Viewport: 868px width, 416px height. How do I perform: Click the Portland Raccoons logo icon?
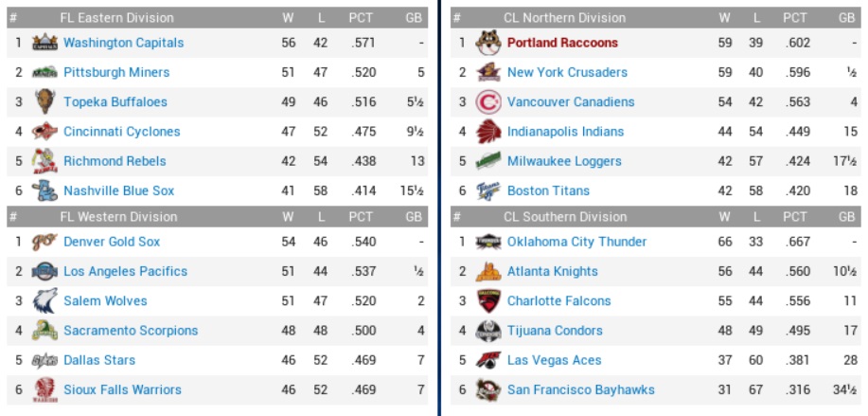point(487,43)
